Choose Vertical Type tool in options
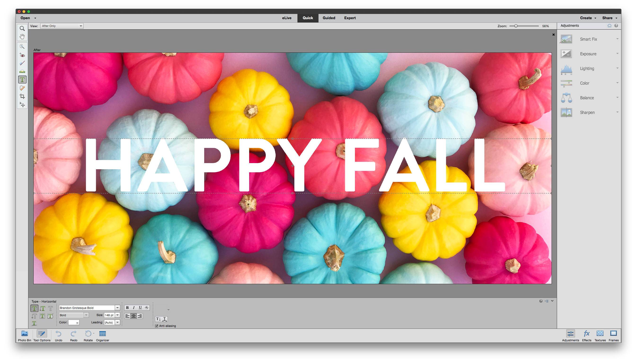Image resolution: width=637 pixels, height=364 pixels. (42, 308)
